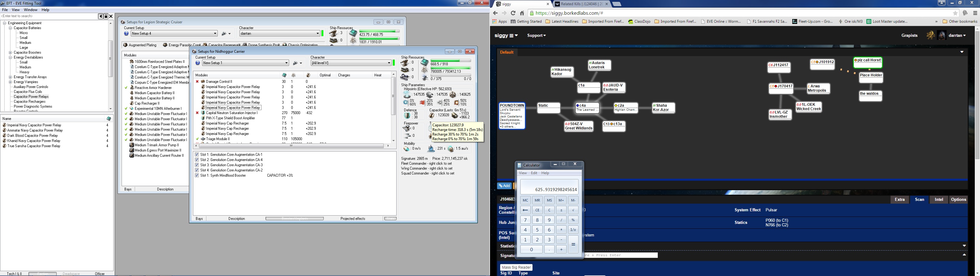Expand the Capacitor Boosters tree node
Screen dimensions: 980x276
11,53
